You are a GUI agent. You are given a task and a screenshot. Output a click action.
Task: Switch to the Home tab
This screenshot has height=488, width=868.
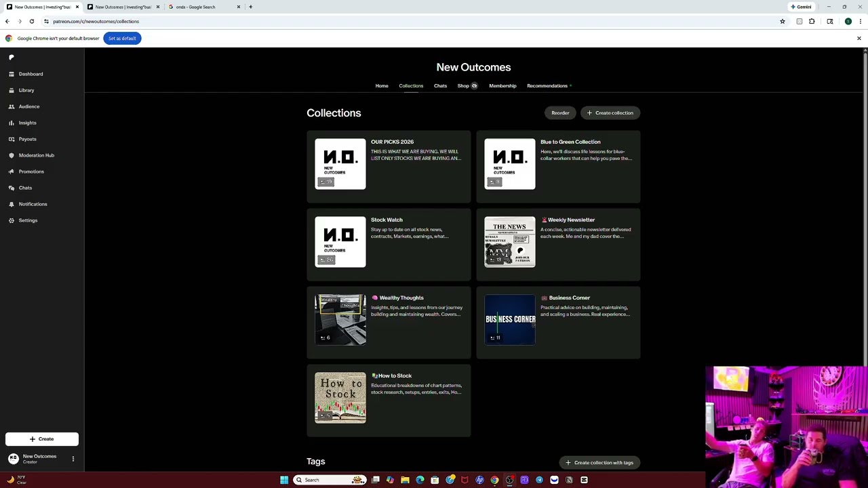(x=382, y=86)
